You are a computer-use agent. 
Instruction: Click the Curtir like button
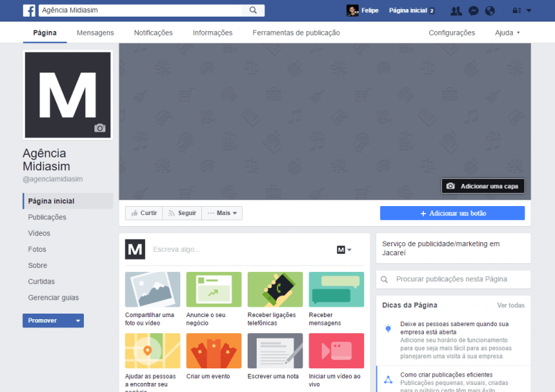(x=144, y=213)
